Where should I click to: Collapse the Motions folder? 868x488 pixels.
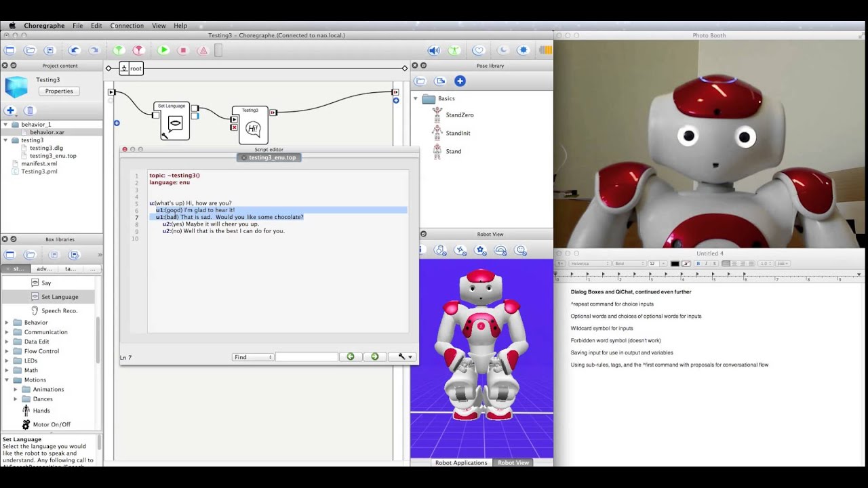[7, 380]
